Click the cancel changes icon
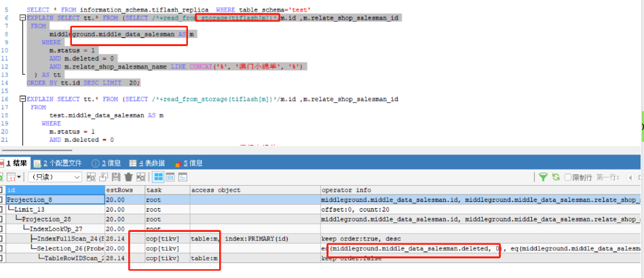This screenshot has height=278, width=644. pyautogui.click(x=141, y=177)
